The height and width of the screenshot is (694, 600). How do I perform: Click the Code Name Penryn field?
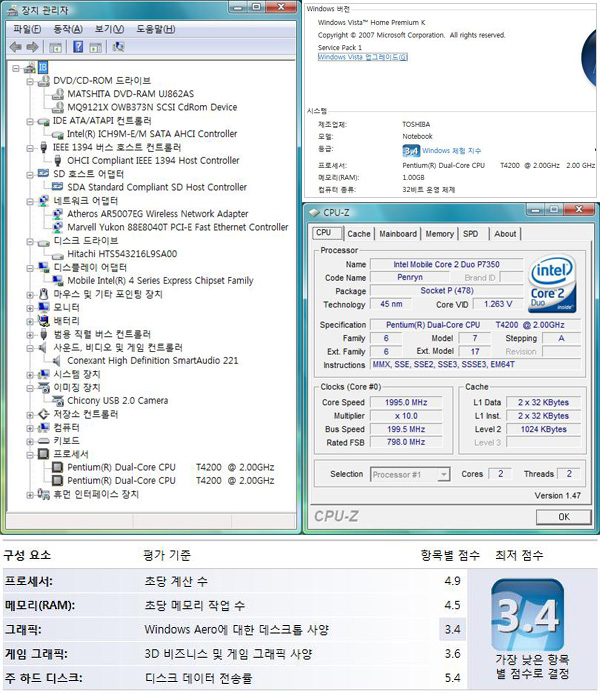tap(410, 278)
